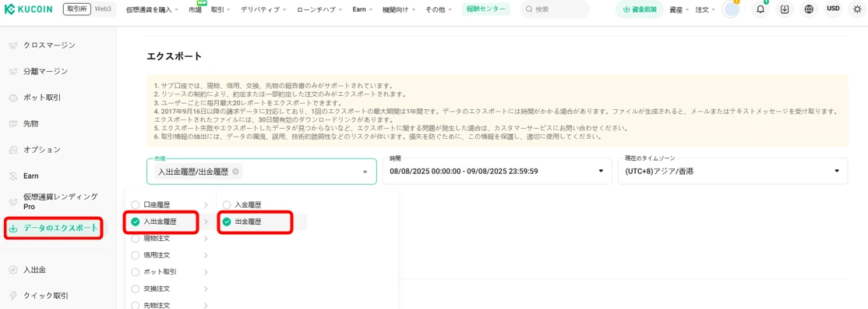Open the 注文 dropdown in header

(704, 9)
